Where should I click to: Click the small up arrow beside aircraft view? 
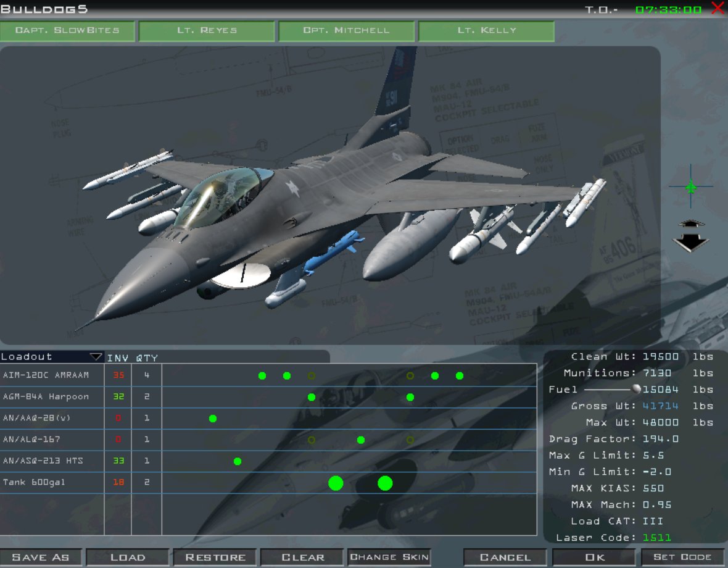coord(691,223)
